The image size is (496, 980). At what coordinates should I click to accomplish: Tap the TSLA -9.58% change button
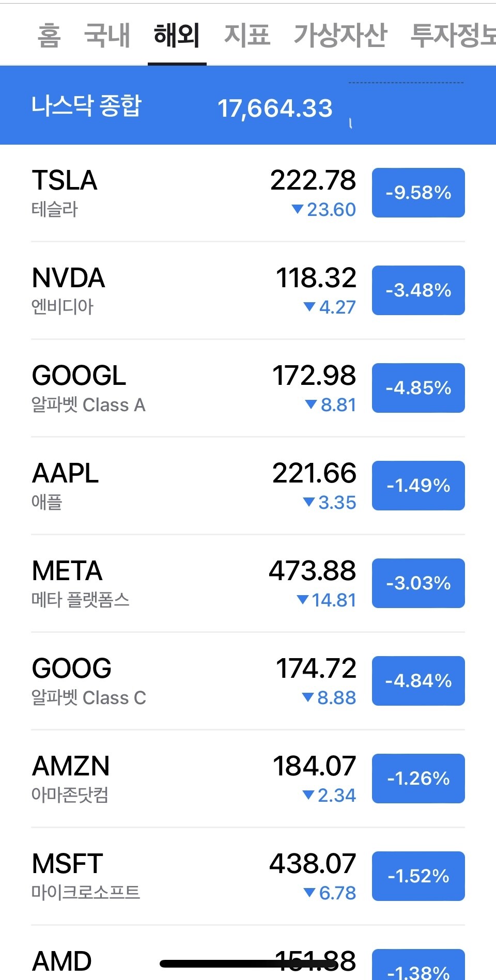(418, 193)
